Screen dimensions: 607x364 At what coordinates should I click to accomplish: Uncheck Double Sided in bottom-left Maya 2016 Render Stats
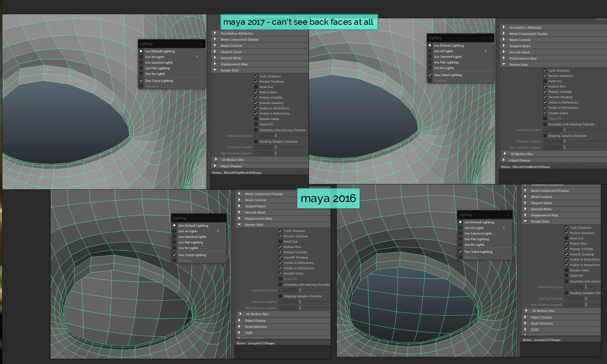(281, 274)
